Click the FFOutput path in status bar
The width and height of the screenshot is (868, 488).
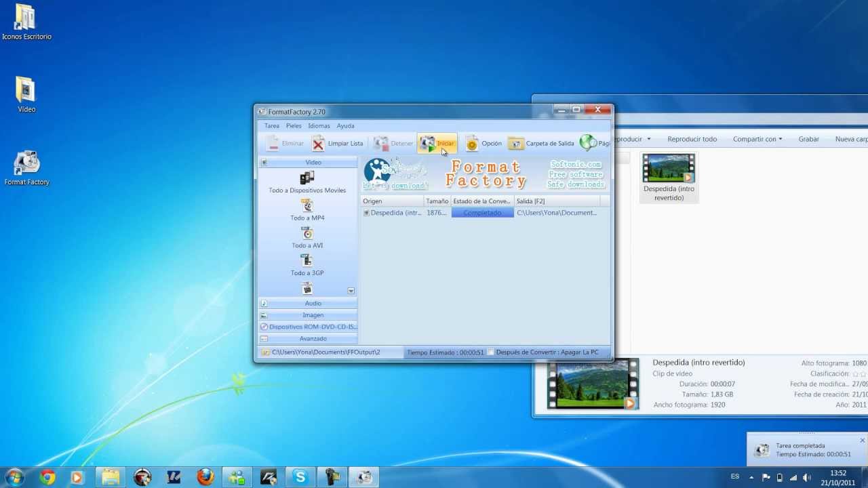[325, 352]
